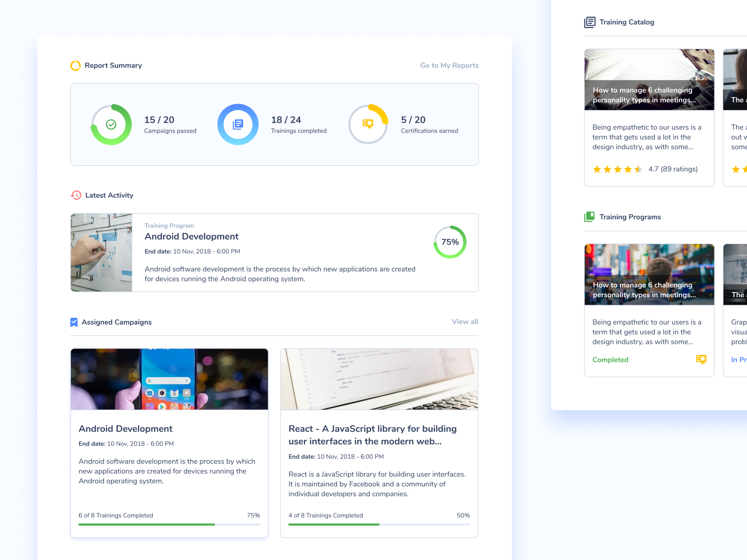
Task: Click the Training Programs green books icon
Action: 589,217
